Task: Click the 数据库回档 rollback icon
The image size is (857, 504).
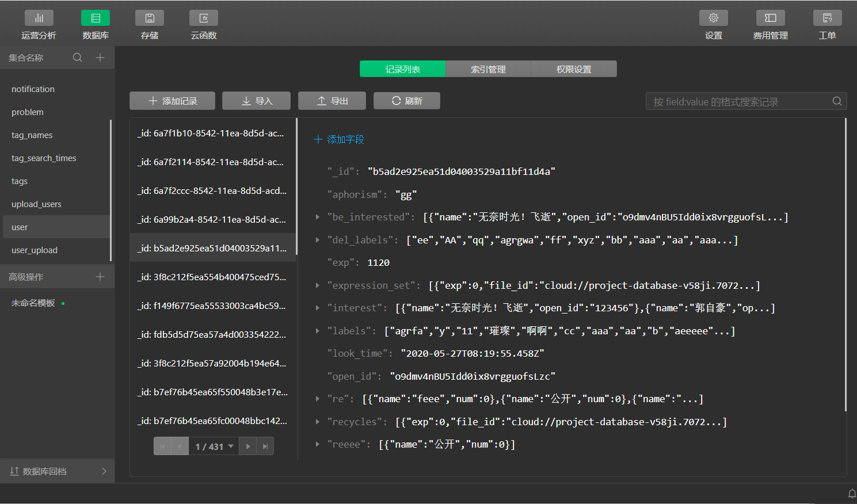Action: pos(14,471)
